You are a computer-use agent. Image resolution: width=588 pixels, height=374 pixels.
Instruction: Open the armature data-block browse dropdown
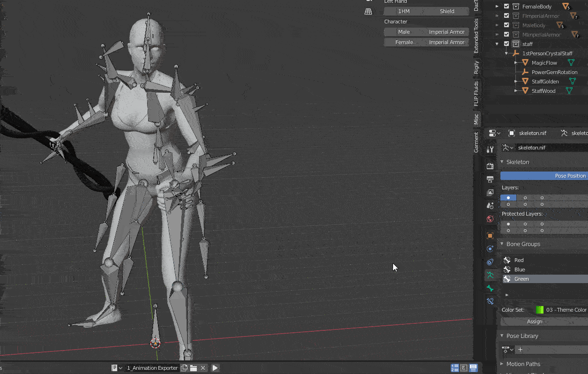tap(507, 148)
